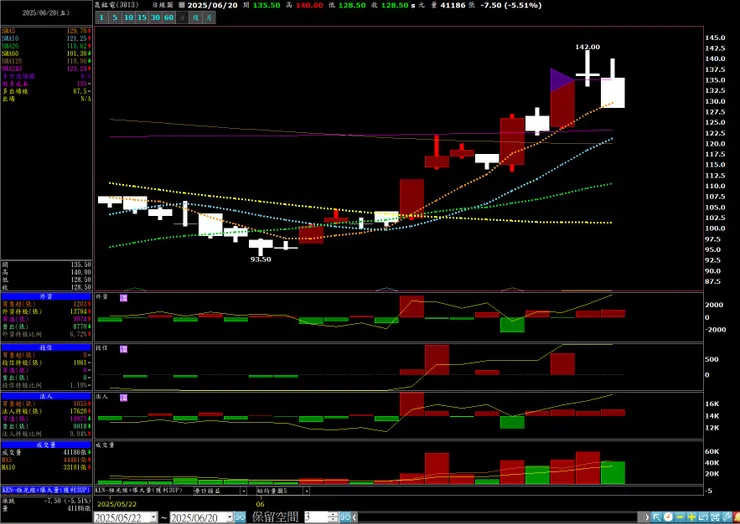Click the screenshot capture icon
This screenshot has width=740, height=524.
coord(715,517)
